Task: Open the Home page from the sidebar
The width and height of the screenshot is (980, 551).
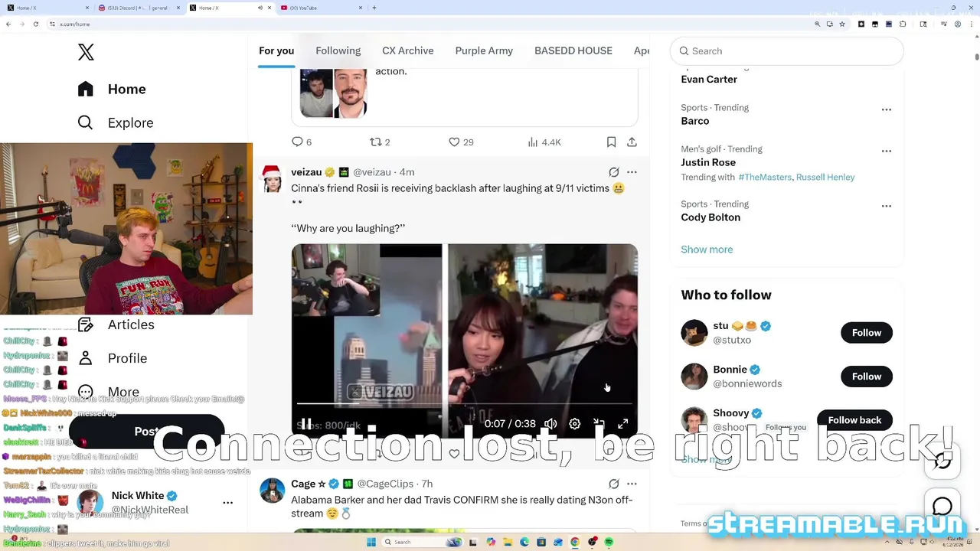Action: pos(112,89)
